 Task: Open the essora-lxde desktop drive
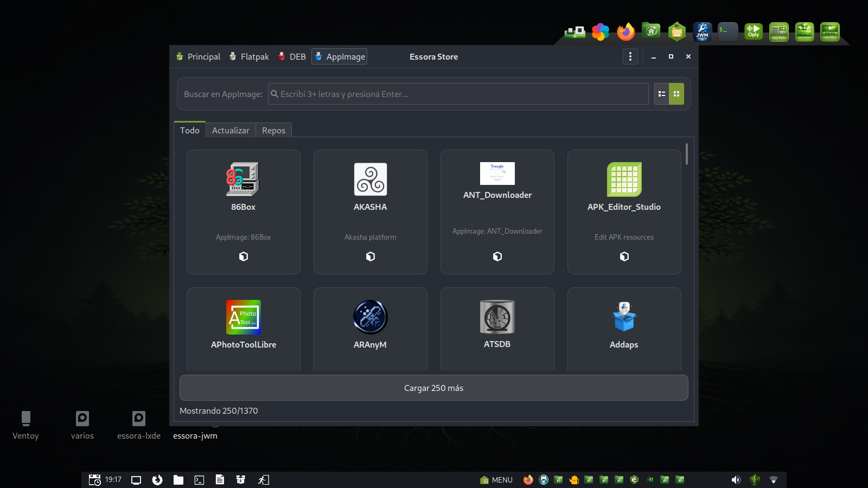coord(139,425)
